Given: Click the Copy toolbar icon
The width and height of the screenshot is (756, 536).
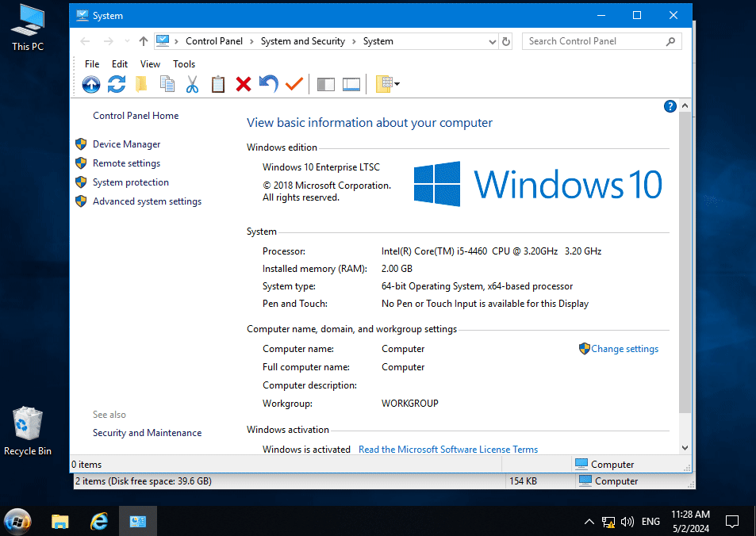Looking at the screenshot, I should (167, 84).
